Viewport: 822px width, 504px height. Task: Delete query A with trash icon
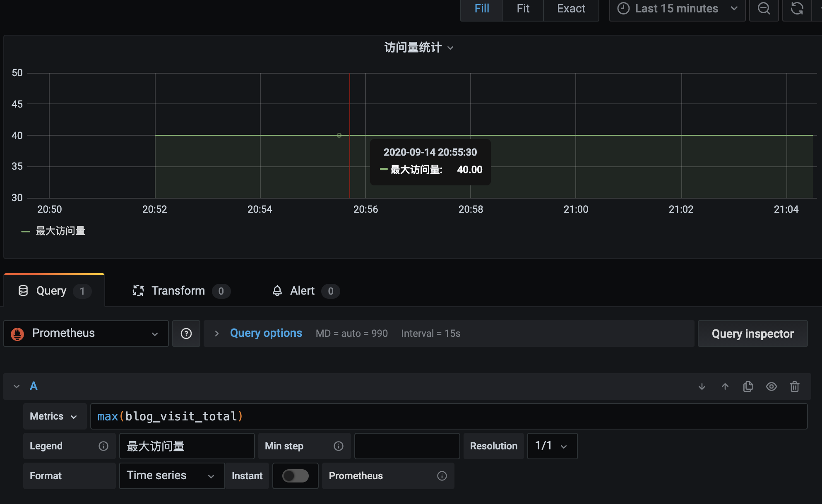(x=794, y=386)
